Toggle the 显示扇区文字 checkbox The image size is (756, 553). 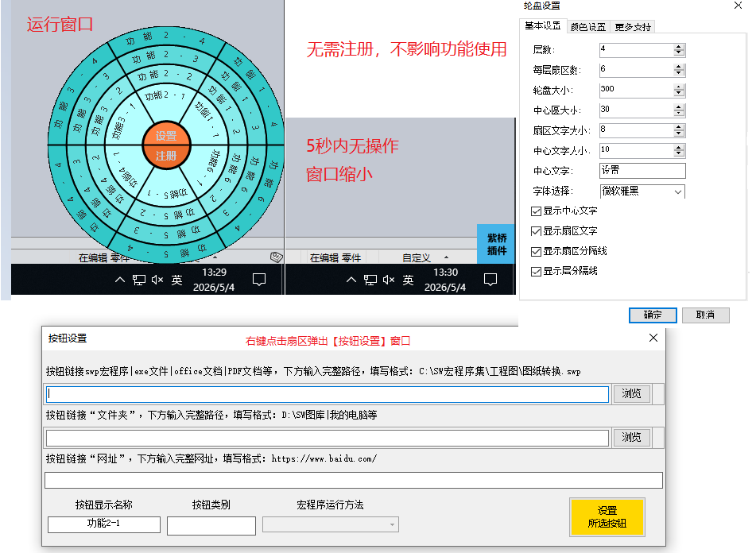536,232
